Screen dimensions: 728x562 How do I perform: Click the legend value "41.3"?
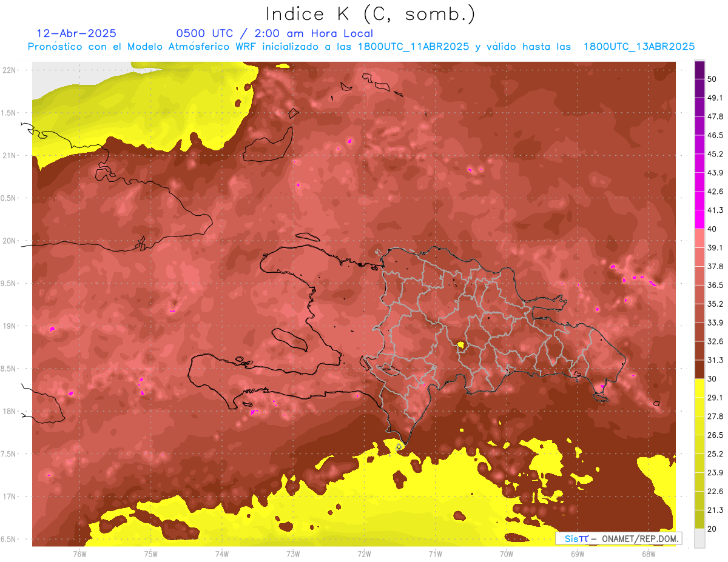coord(715,210)
